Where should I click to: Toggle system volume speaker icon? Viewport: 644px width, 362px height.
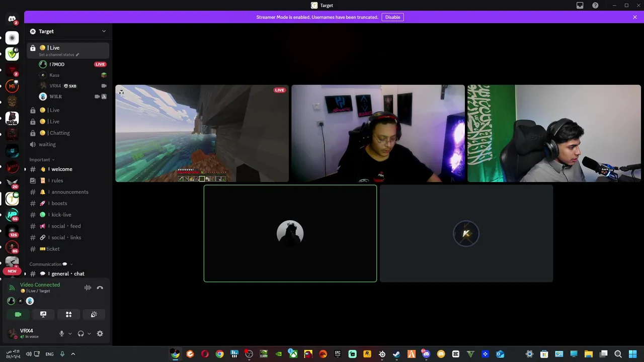pyautogui.click(x=29, y=354)
